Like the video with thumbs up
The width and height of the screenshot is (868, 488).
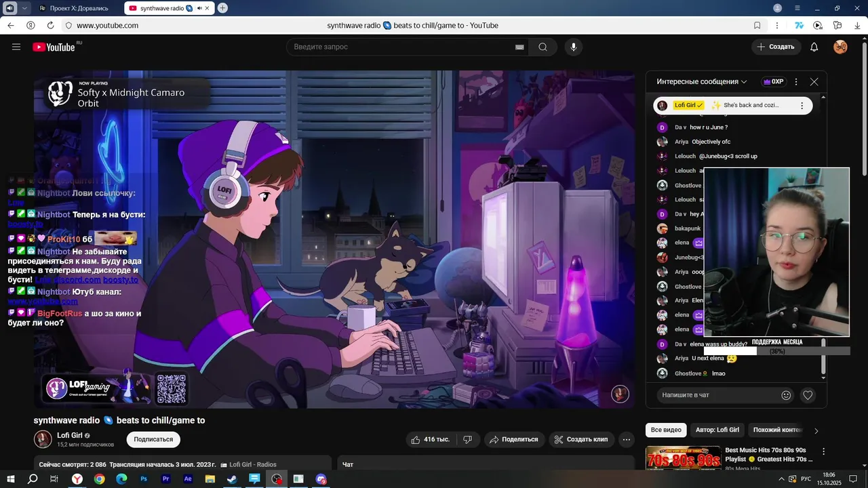point(431,439)
